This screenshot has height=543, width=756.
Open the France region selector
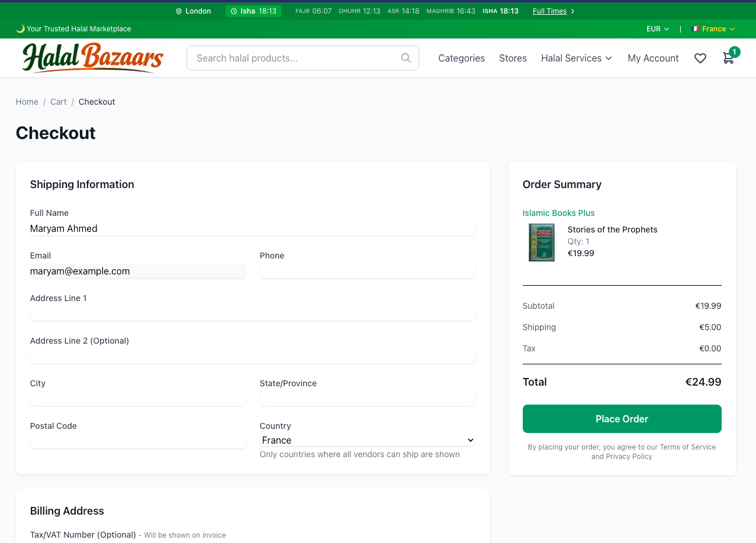(713, 29)
